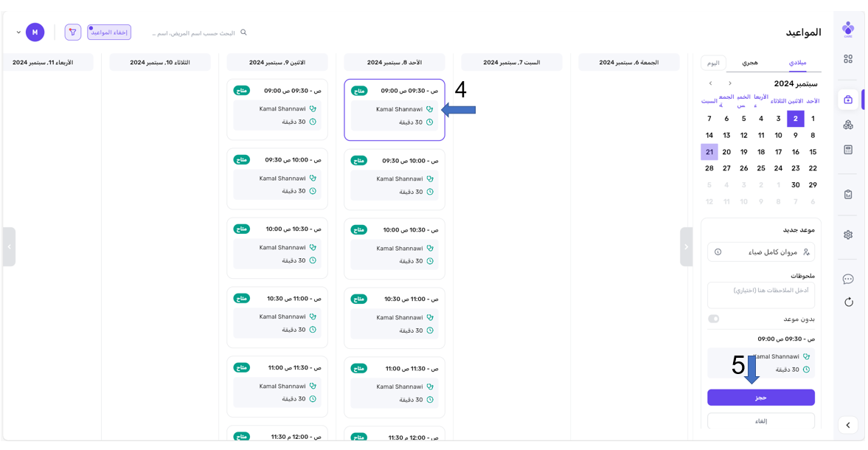Switch to the 'ميلادي' calendar tab
Viewport: 868px width, 450px height.
coord(797,63)
